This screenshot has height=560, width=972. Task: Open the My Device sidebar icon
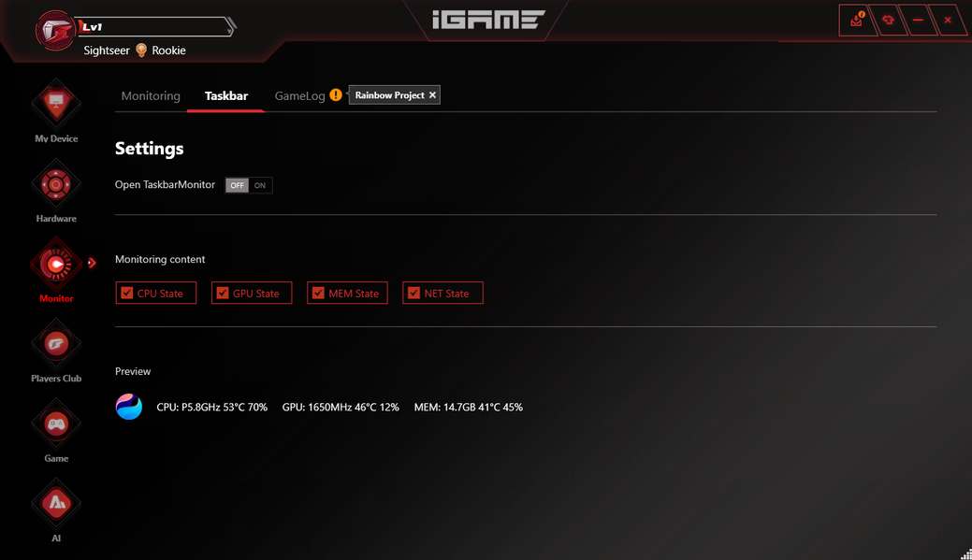tap(56, 104)
